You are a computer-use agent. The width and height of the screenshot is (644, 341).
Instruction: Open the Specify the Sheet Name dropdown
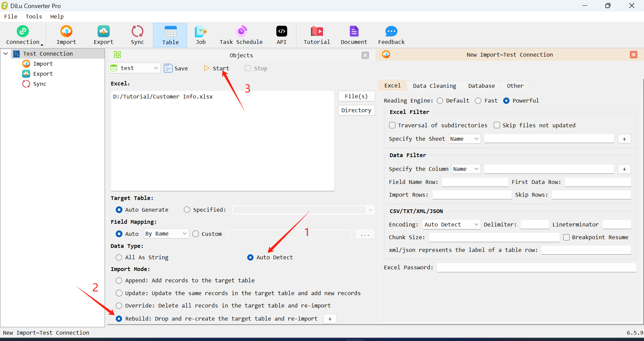click(465, 139)
